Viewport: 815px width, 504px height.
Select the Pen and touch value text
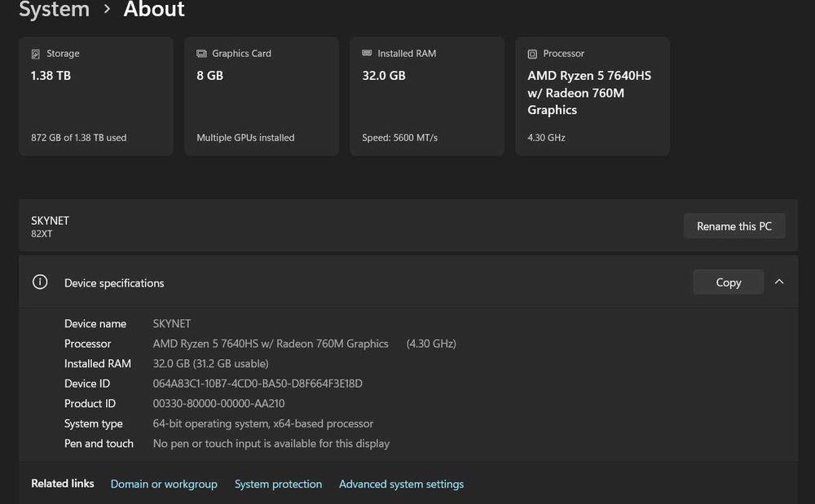[271, 443]
